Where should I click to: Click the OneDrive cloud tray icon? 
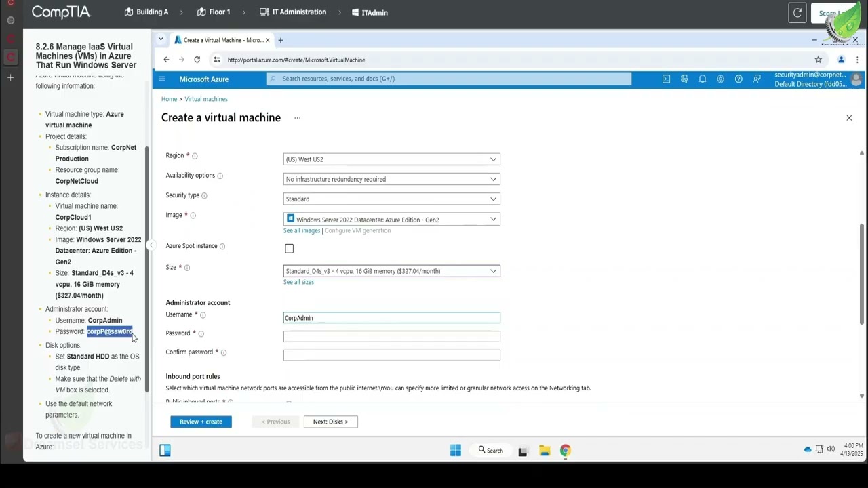[808, 449]
